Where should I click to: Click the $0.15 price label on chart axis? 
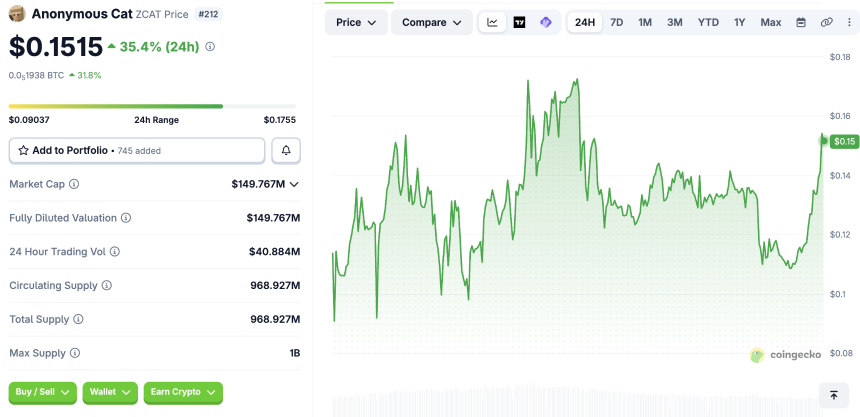pyautogui.click(x=844, y=142)
